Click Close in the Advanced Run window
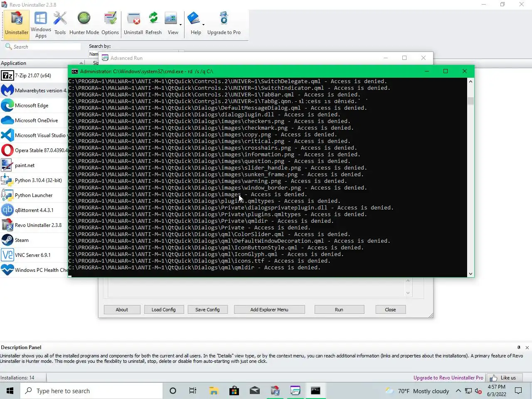 point(390,310)
